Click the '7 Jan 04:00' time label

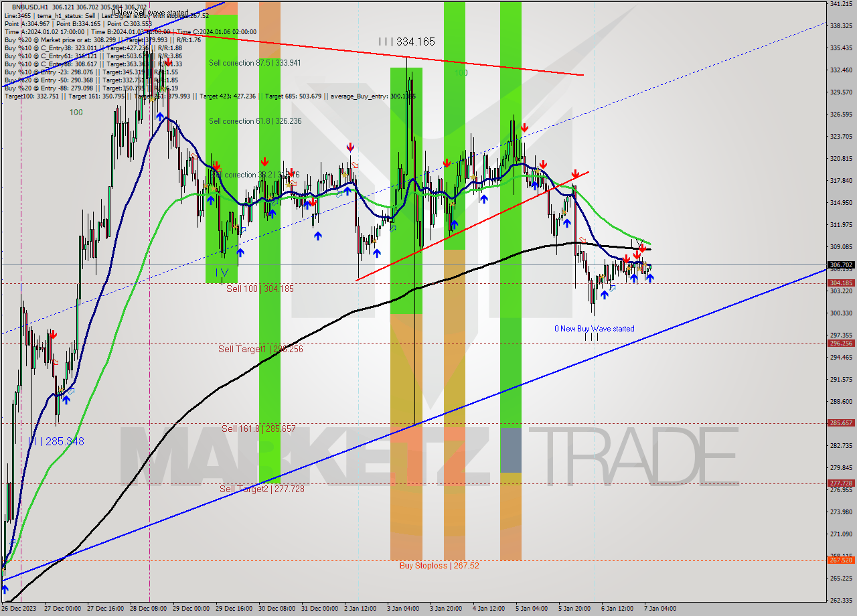(x=659, y=609)
